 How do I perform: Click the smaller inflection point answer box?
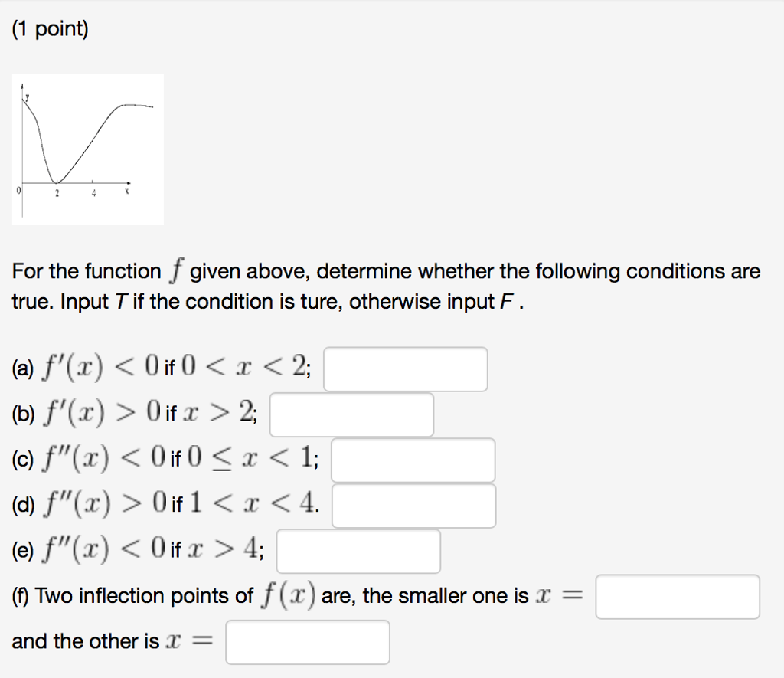(x=677, y=596)
